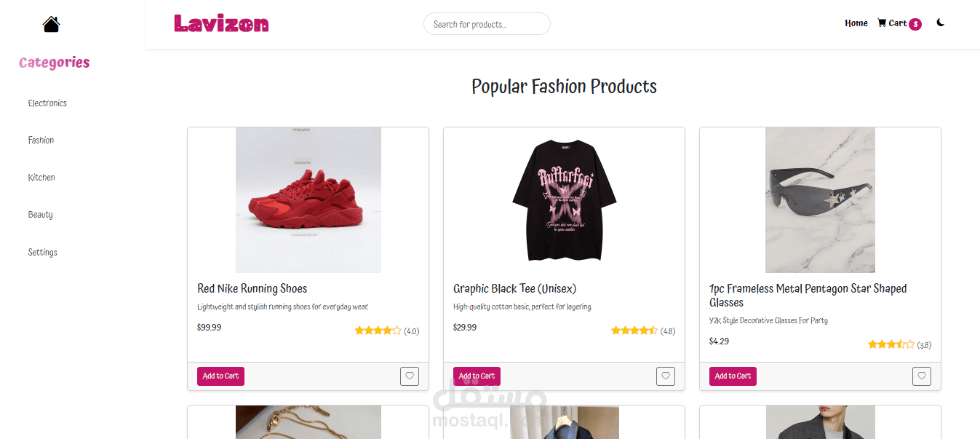Open the red Nike shoes product image

tap(308, 200)
